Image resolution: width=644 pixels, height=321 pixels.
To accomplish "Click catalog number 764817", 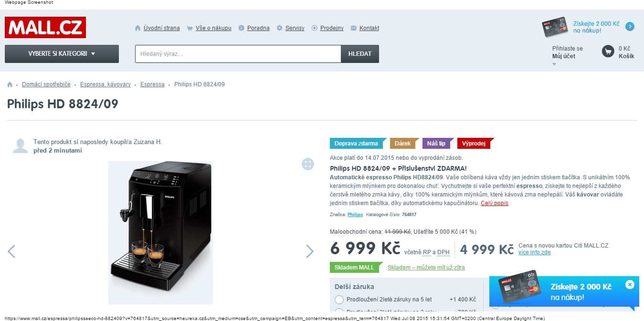I will tap(409, 215).
